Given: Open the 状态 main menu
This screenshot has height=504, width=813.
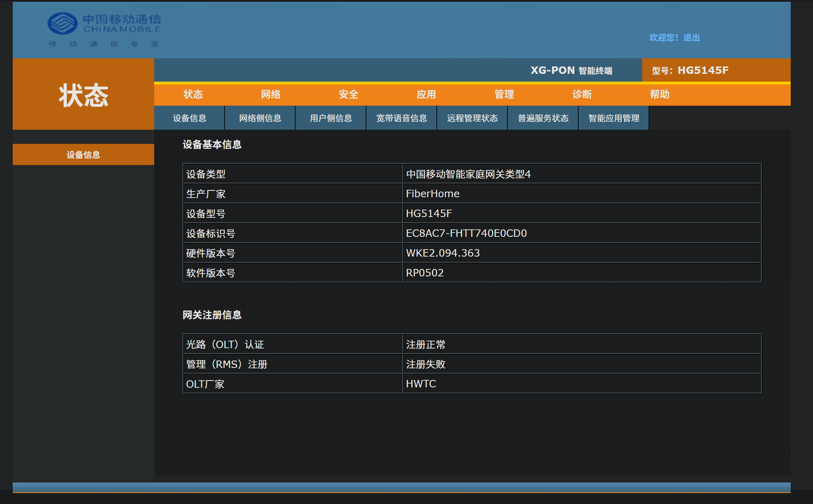Looking at the screenshot, I should pyautogui.click(x=193, y=94).
